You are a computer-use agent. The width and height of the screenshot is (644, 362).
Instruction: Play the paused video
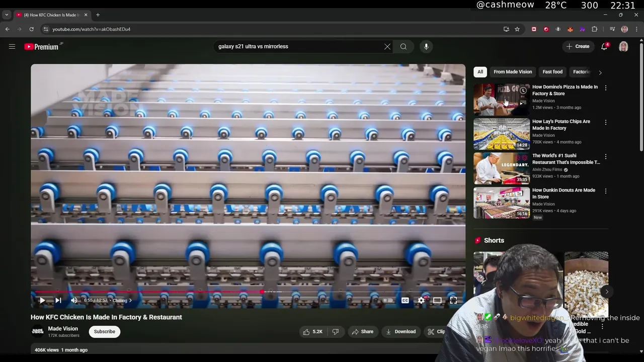point(42,300)
